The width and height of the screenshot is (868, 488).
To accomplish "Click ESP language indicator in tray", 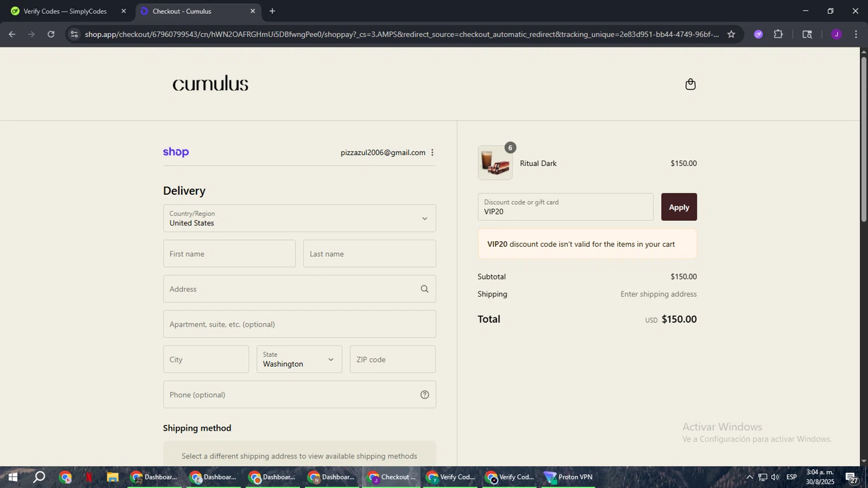I will pos(792,477).
